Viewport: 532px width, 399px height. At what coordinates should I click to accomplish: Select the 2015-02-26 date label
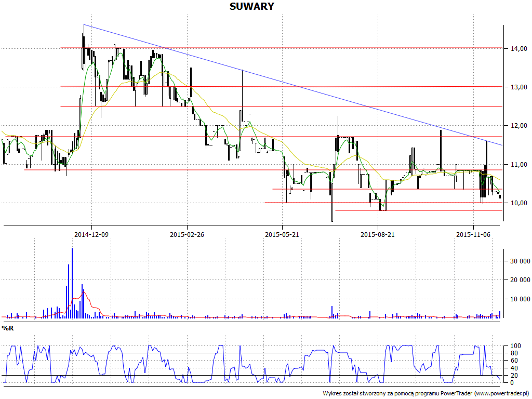[x=187, y=234]
